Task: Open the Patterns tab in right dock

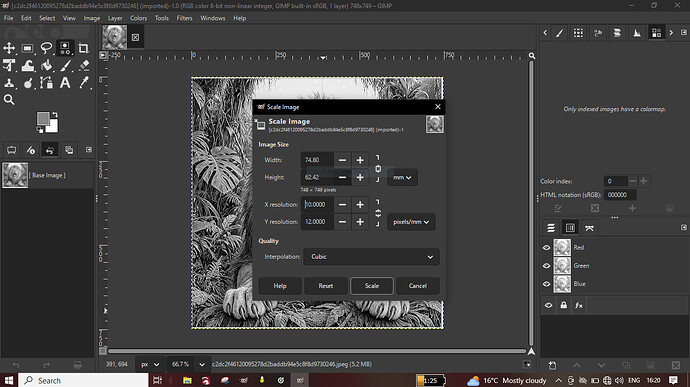Action: (x=578, y=33)
